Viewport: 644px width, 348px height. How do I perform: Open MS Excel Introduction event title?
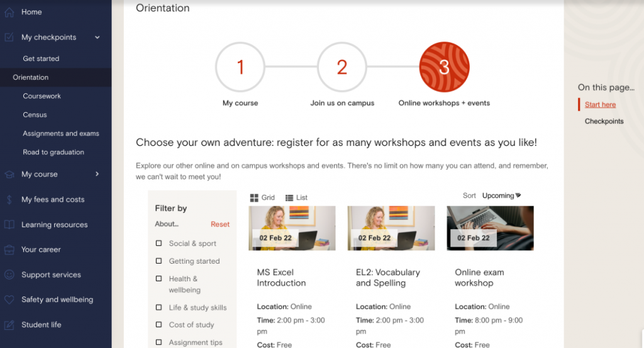coord(281,278)
